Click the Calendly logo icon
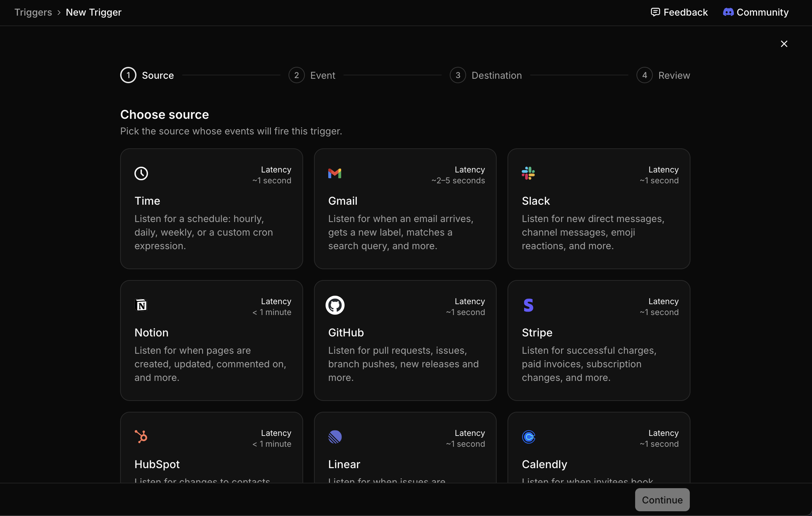Image resolution: width=812 pixels, height=516 pixels. pyautogui.click(x=529, y=437)
